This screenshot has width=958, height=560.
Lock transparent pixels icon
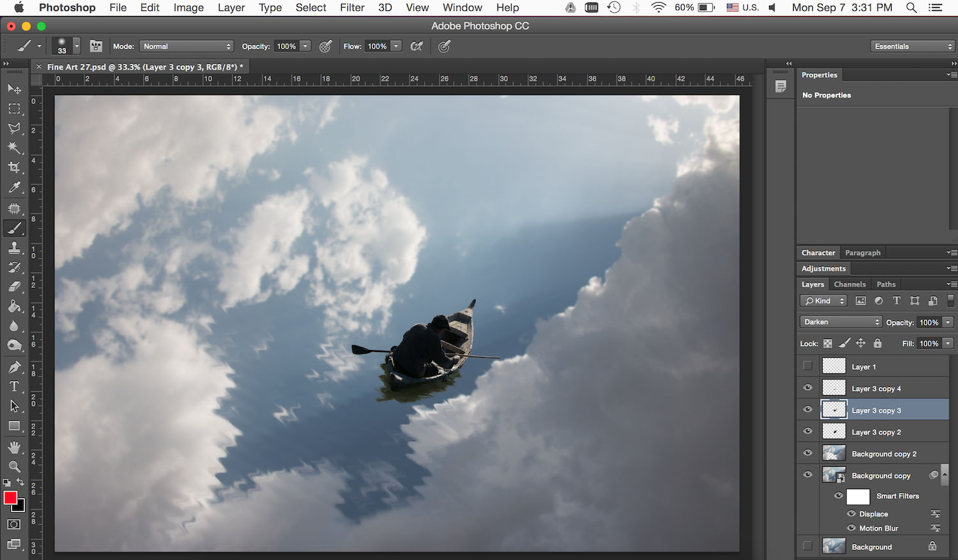point(828,344)
